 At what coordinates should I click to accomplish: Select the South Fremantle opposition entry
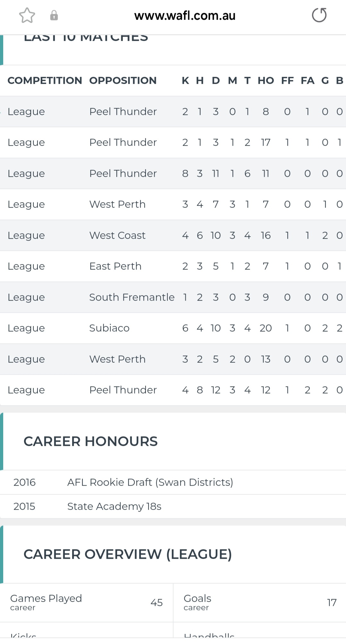click(132, 297)
